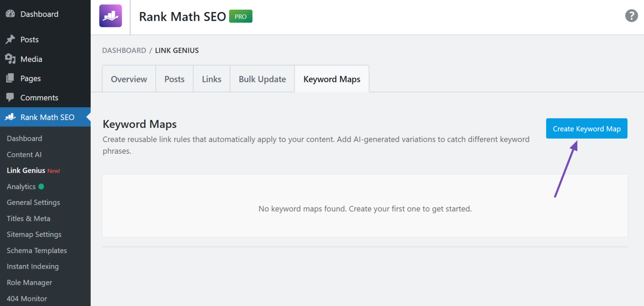Open the Overview tab
Image resolution: width=644 pixels, height=306 pixels.
click(x=129, y=79)
